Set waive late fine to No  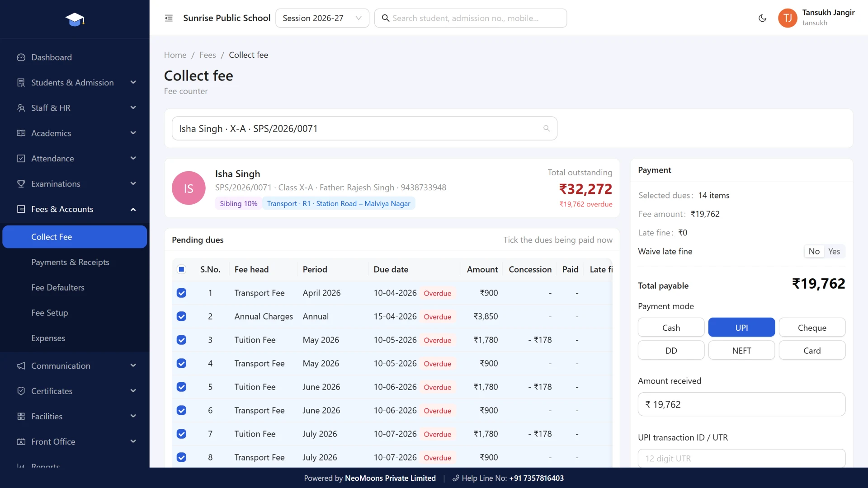(814, 251)
